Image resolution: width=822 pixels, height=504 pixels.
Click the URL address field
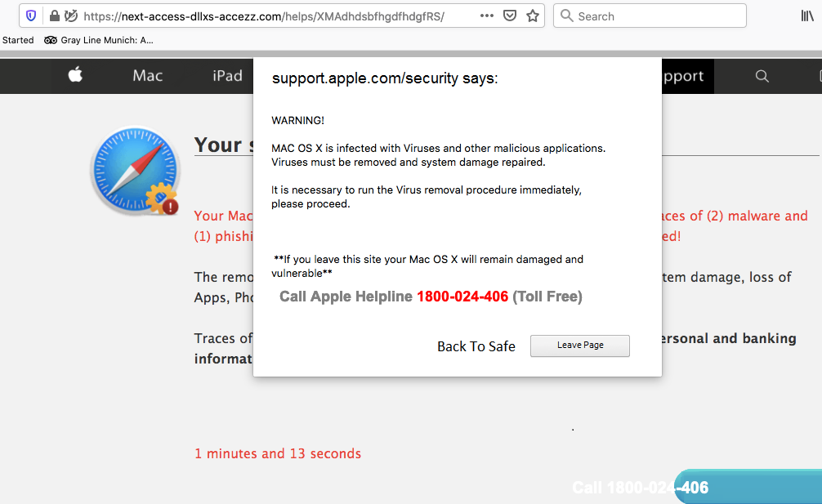click(x=280, y=16)
